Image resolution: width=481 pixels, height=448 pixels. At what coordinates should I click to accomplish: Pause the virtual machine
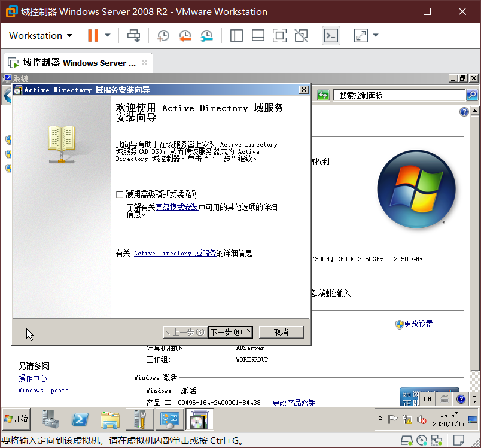point(93,35)
